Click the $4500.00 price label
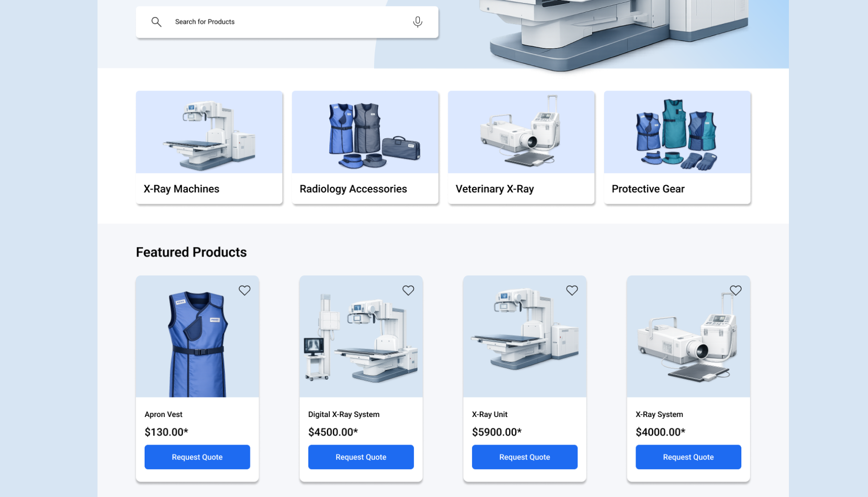This screenshot has height=497, width=868. pyautogui.click(x=332, y=432)
